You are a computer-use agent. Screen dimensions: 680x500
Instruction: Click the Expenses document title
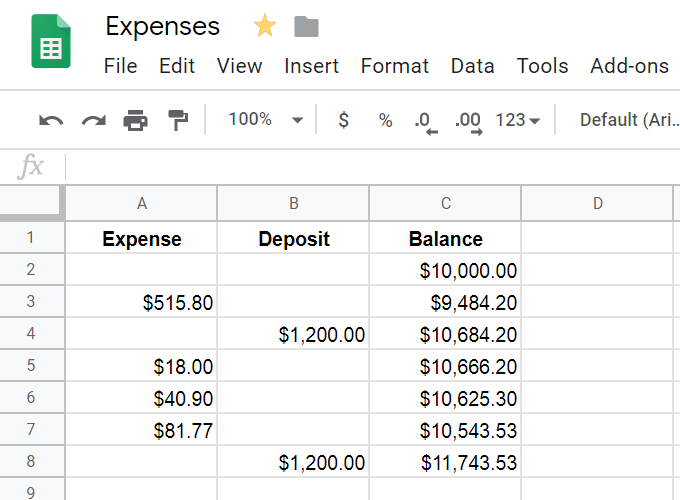pyautogui.click(x=162, y=26)
